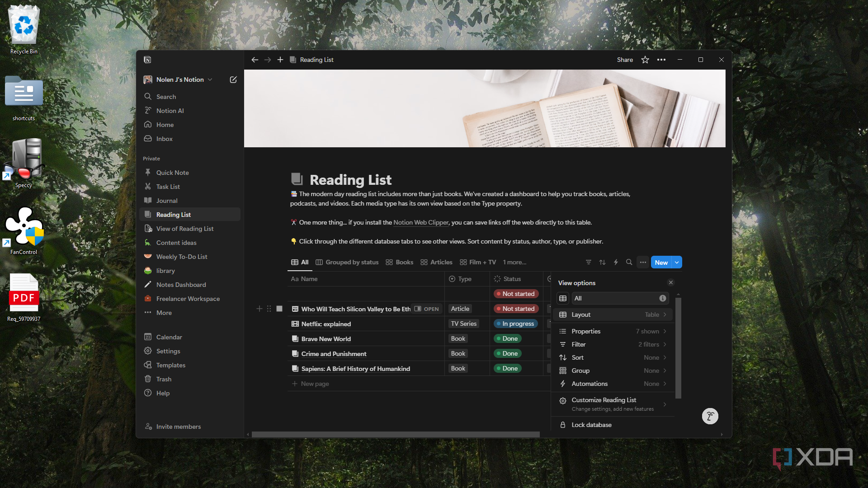Screen dimensions: 868x488
Task: Click the Share button
Action: [625, 60]
